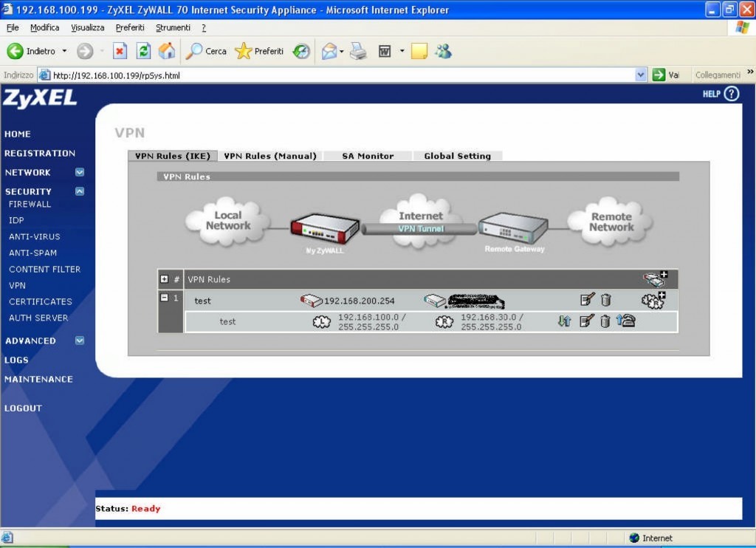
Task: Open the FIREWALL sidebar link
Action: coord(30,204)
